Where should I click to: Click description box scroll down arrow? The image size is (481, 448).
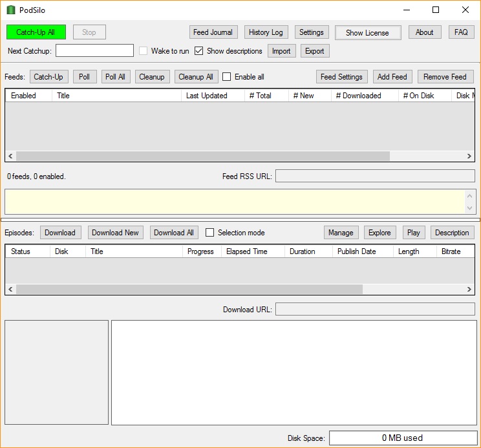coord(469,208)
